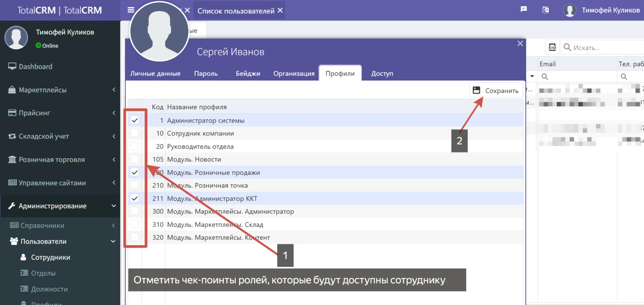Switch to the Доступ tab
Viewport: 644px width, 305px height.
click(x=382, y=73)
